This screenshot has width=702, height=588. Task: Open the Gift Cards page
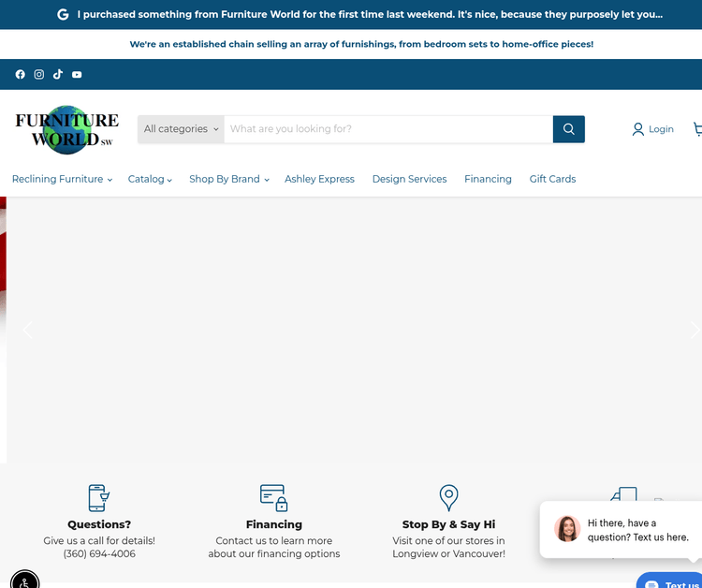pos(552,179)
